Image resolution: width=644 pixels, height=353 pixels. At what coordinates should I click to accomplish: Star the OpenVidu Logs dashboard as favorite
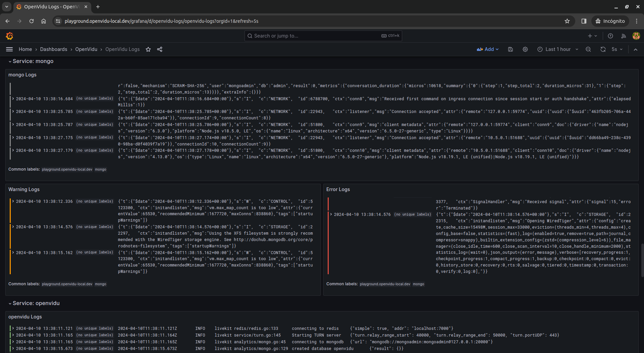[x=148, y=49]
